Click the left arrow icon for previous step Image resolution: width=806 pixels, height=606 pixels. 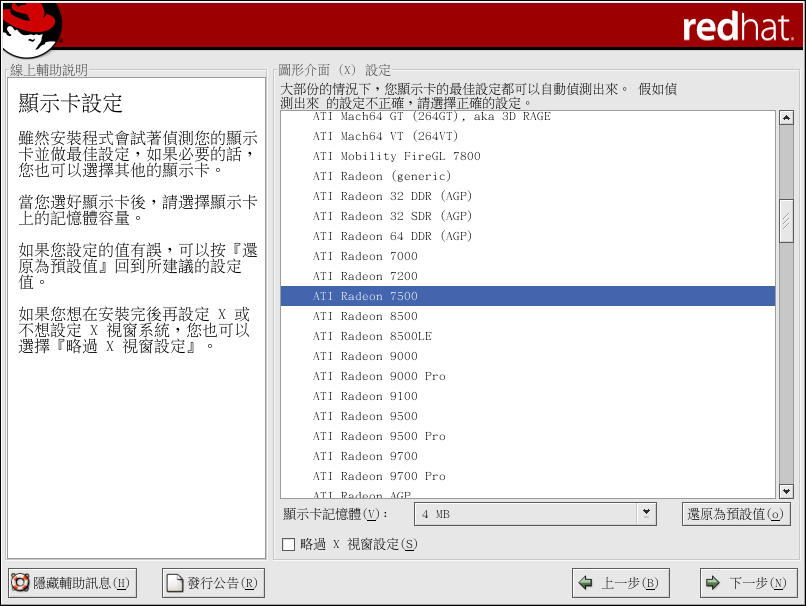click(x=586, y=583)
